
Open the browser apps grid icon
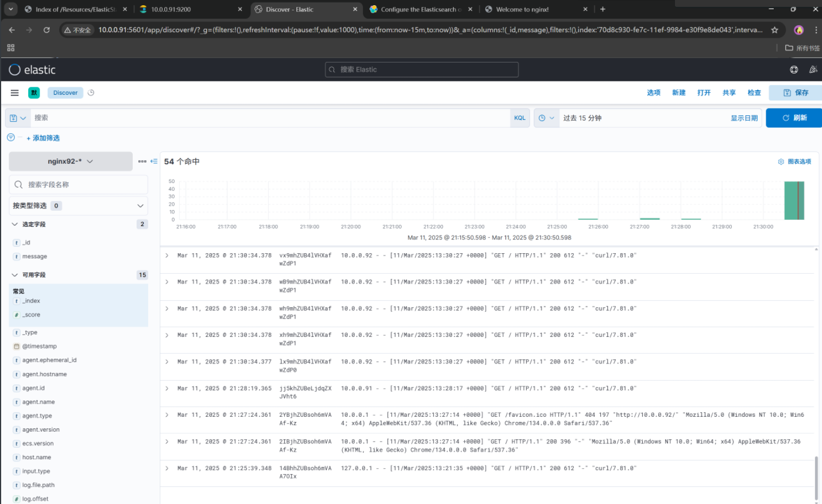click(x=11, y=48)
